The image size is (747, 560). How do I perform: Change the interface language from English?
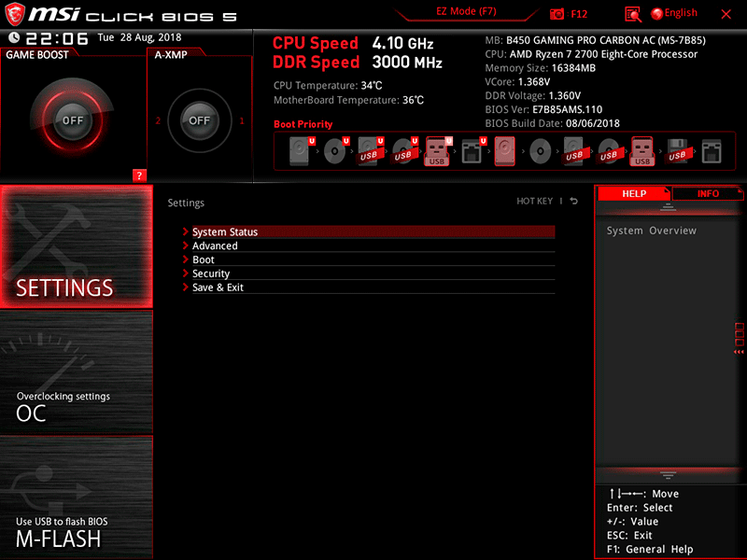click(675, 12)
